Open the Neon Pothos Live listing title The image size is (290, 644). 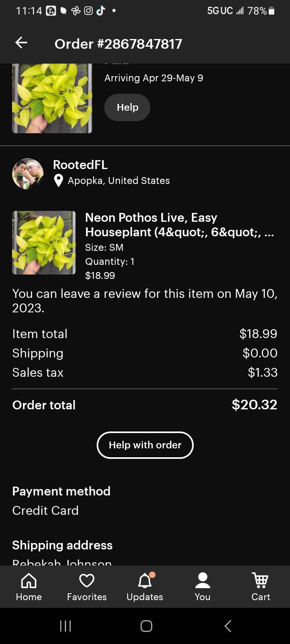coord(179,225)
